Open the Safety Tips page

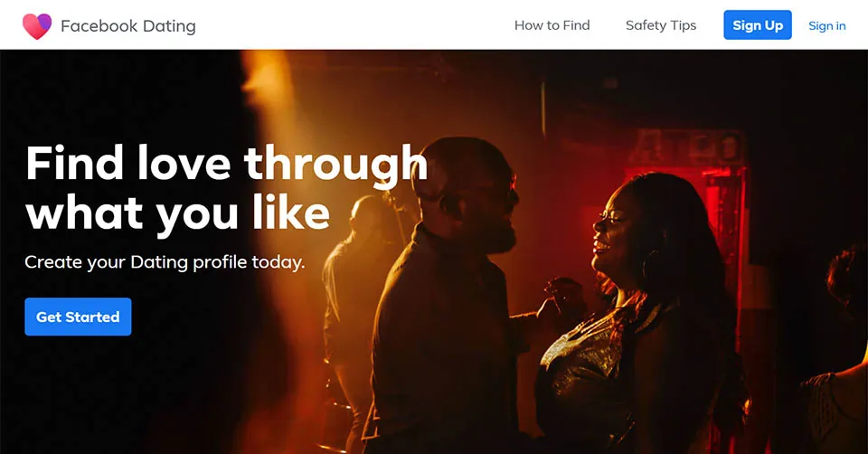(661, 25)
